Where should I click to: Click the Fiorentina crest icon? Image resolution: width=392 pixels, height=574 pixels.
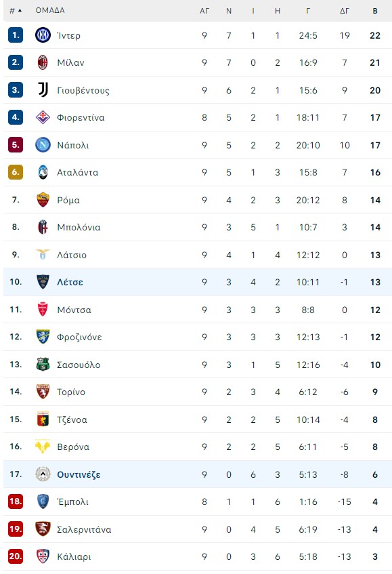pyautogui.click(x=43, y=117)
